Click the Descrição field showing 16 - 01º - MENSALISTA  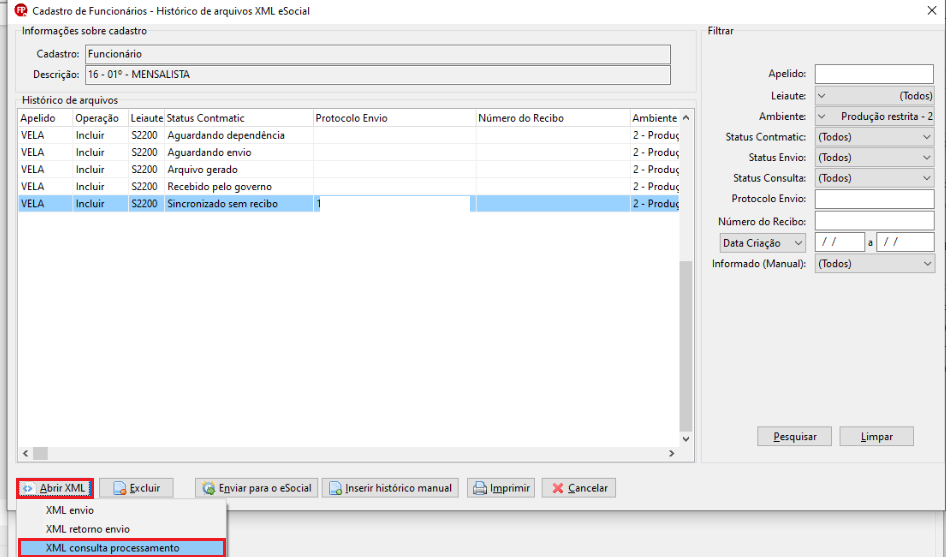pyautogui.click(x=378, y=75)
